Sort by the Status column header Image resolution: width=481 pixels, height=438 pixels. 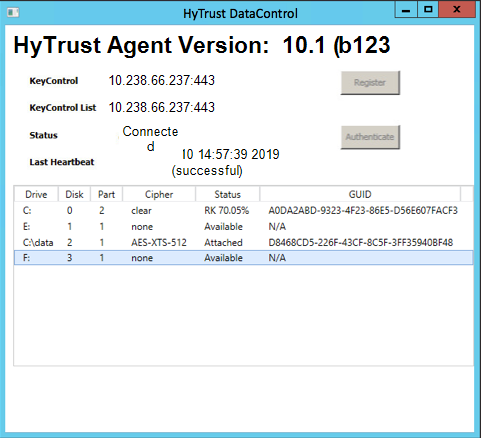point(227,194)
